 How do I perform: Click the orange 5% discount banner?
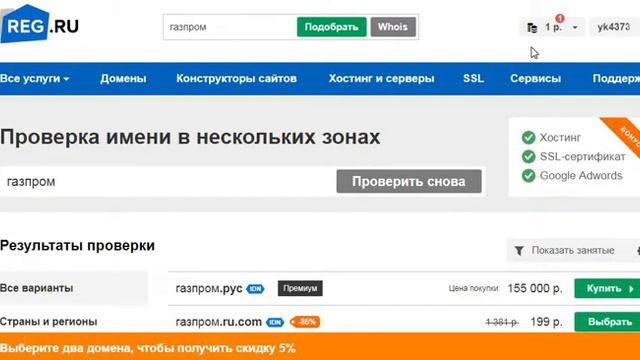(x=320, y=347)
